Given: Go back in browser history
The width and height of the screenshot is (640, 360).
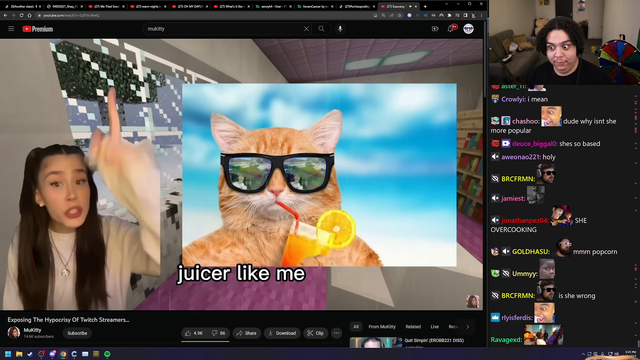Looking at the screenshot, I should [x=5, y=15].
